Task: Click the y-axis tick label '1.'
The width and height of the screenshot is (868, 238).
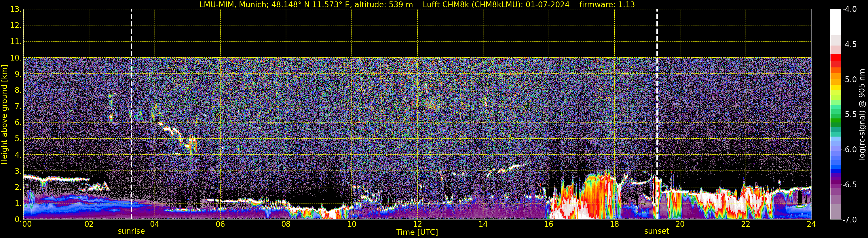Action: coord(18,203)
